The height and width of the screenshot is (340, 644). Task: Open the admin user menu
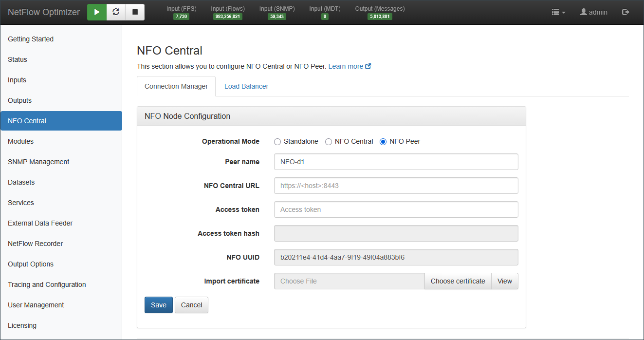coord(593,12)
